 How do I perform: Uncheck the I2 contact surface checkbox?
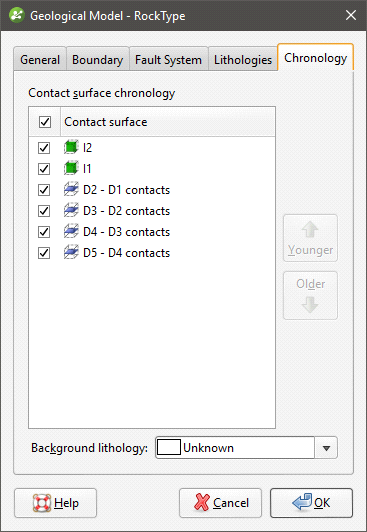coord(44,148)
